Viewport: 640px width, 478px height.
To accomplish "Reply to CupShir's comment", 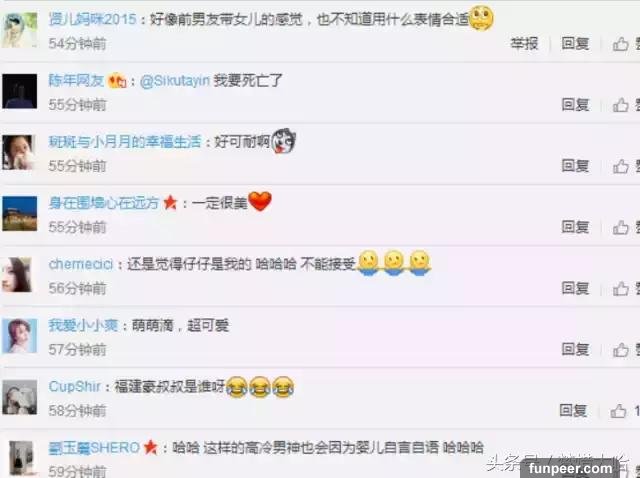I will pyautogui.click(x=573, y=410).
